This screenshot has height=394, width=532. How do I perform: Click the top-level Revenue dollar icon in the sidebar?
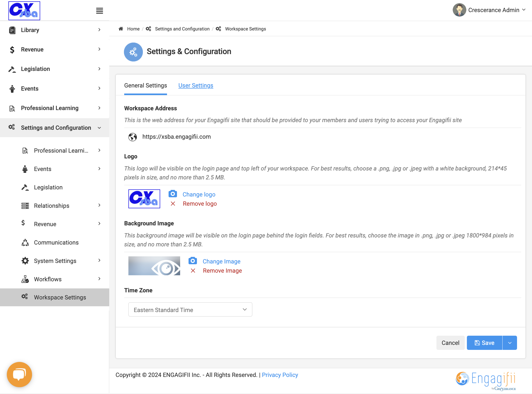12,50
